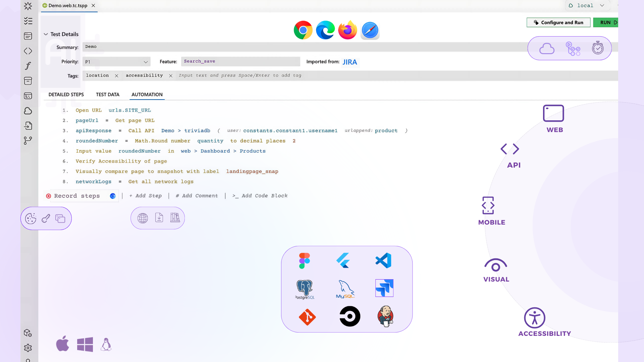Open the local environment dropdown
The width and height of the screenshot is (644, 362).
point(587,5)
